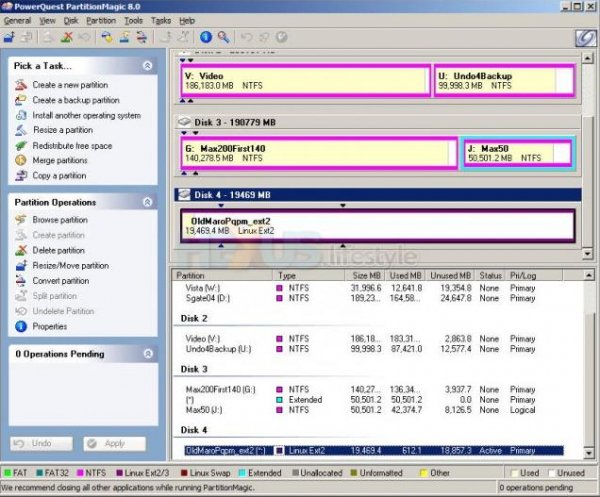
Task: Click the Partition column header
Action: point(223,275)
